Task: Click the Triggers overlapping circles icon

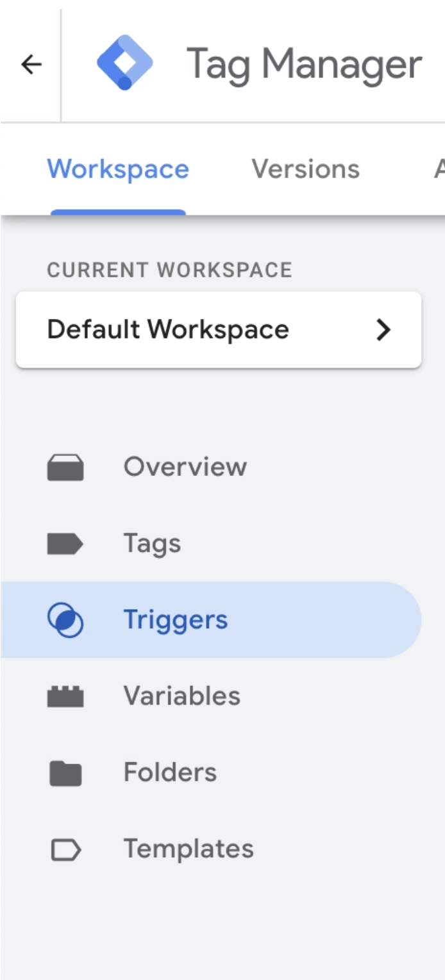Action: 65,620
